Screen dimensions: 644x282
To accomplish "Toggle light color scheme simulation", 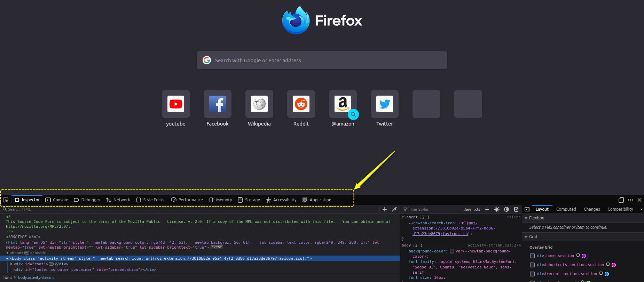I will click(x=497, y=209).
